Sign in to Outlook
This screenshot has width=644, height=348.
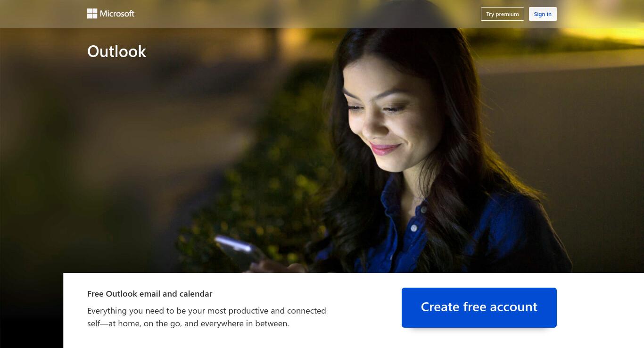543,14
